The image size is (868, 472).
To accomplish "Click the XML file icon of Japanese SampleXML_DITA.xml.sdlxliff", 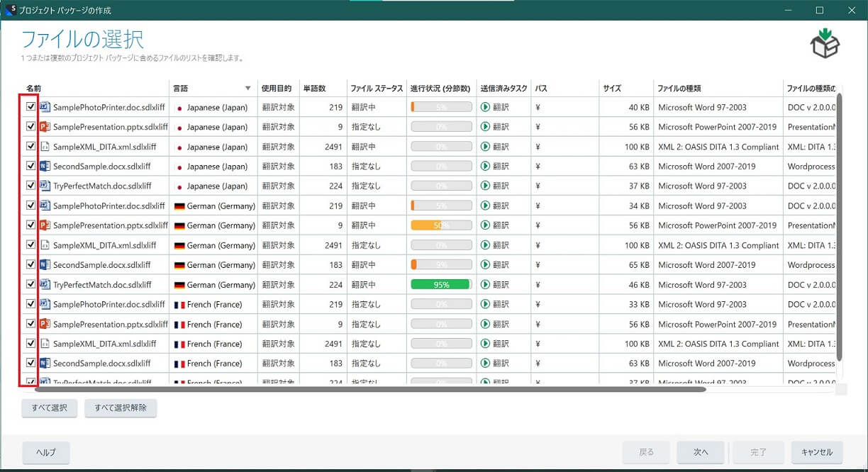I will coord(45,147).
